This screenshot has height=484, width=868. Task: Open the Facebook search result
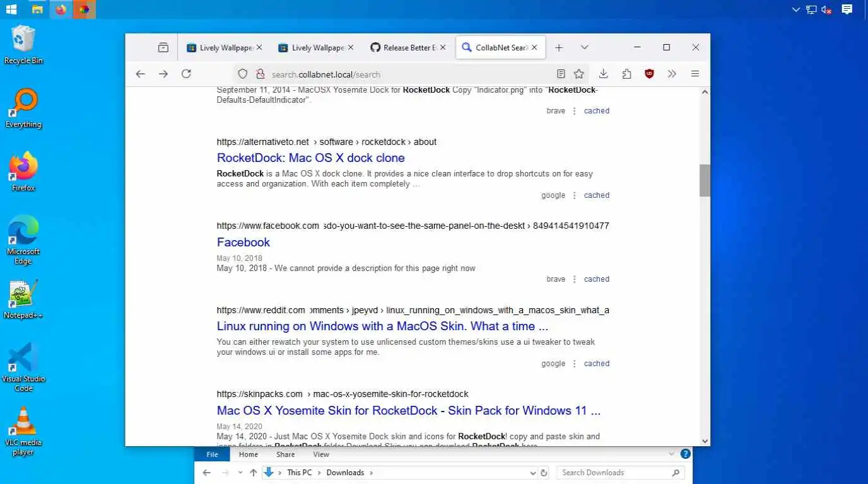[243, 242]
